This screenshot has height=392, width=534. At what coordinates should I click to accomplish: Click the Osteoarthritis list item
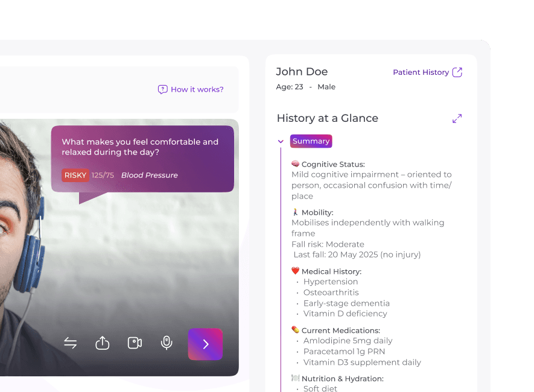(331, 292)
